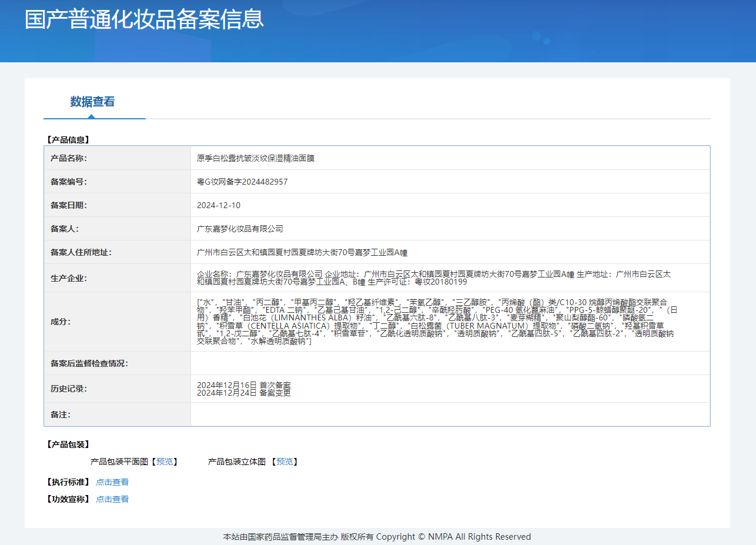Click 点击查看 next to 功效宣称
The width and height of the screenshot is (756, 545).
coord(112,499)
